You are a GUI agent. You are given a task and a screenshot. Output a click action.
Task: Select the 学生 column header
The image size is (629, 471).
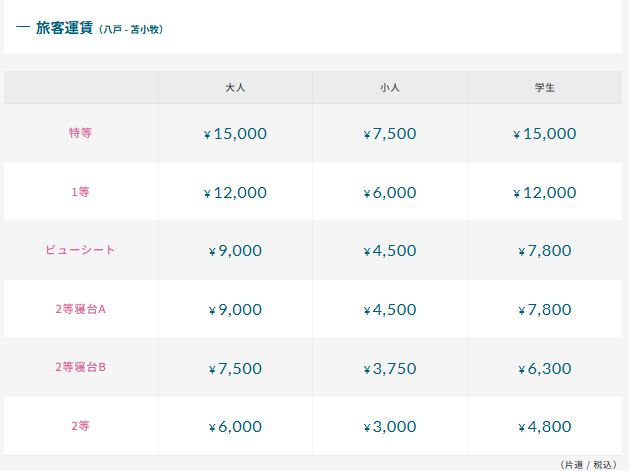click(x=545, y=87)
